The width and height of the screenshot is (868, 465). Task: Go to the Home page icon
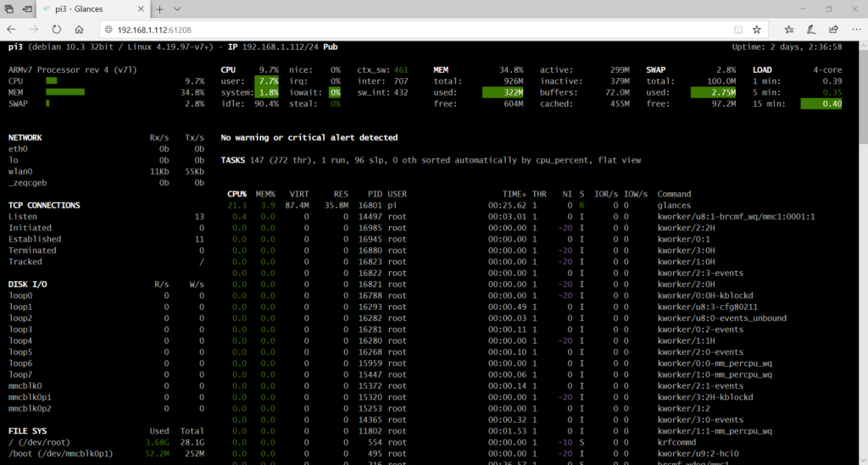pos(79,30)
